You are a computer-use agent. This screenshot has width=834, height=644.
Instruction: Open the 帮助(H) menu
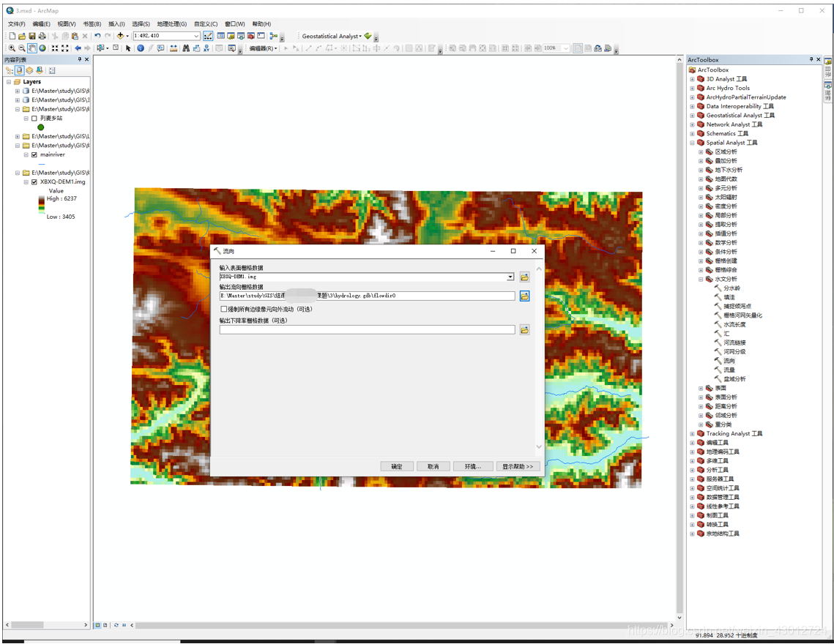pos(261,24)
